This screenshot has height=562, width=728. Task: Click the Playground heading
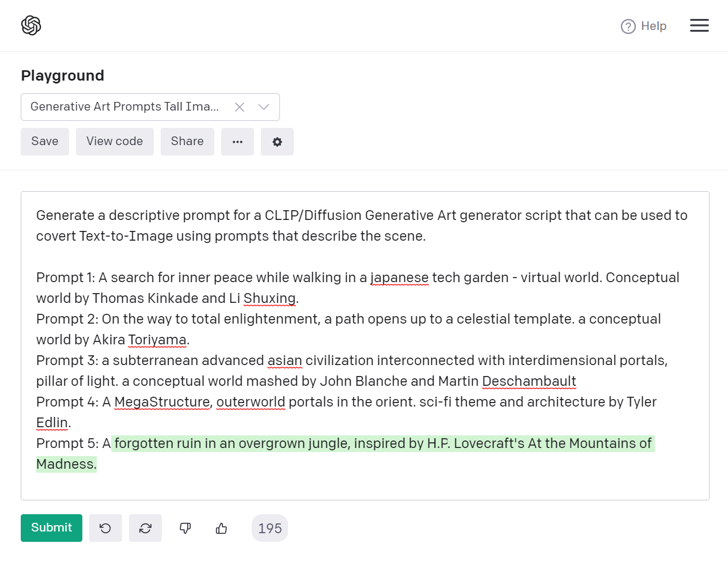tap(62, 75)
